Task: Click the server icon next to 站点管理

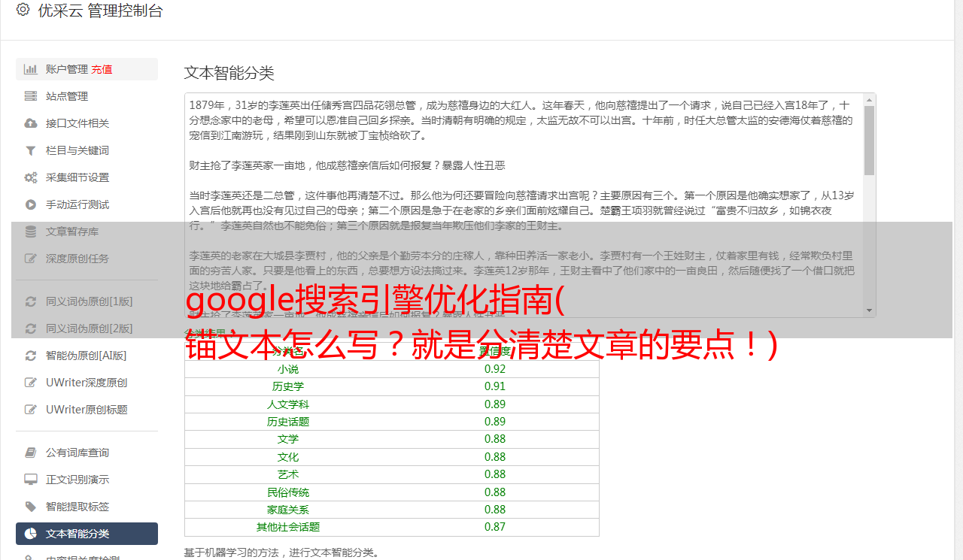Action: [x=31, y=96]
